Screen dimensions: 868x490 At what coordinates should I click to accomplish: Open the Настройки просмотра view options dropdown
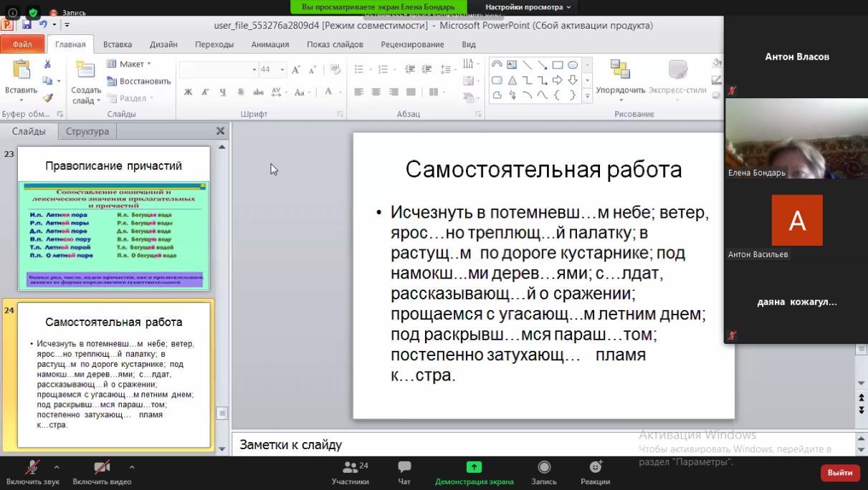(528, 7)
